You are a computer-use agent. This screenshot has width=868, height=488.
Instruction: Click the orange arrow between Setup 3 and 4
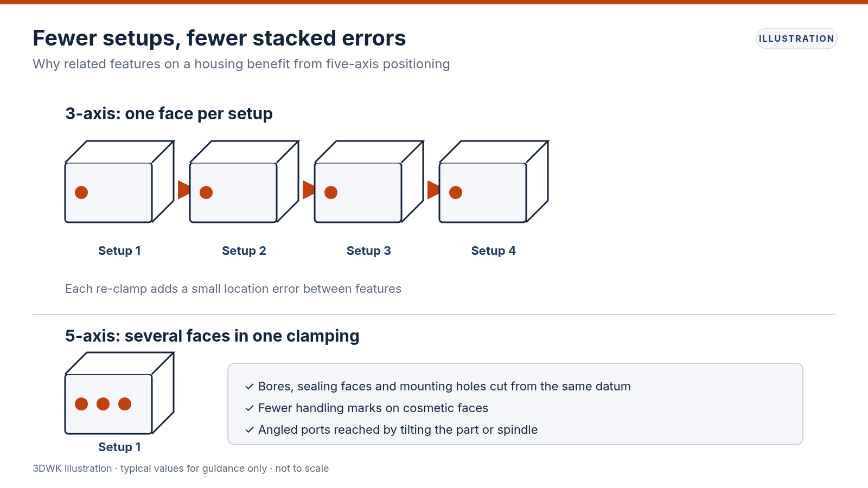[433, 190]
